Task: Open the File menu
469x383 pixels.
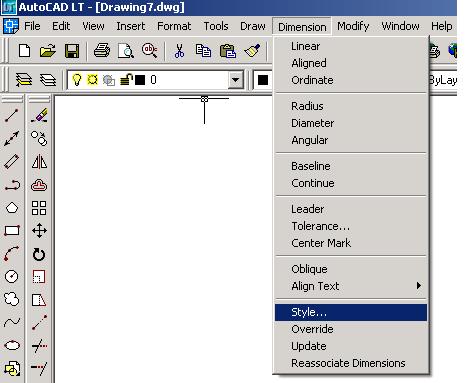Action: pyautogui.click(x=32, y=26)
